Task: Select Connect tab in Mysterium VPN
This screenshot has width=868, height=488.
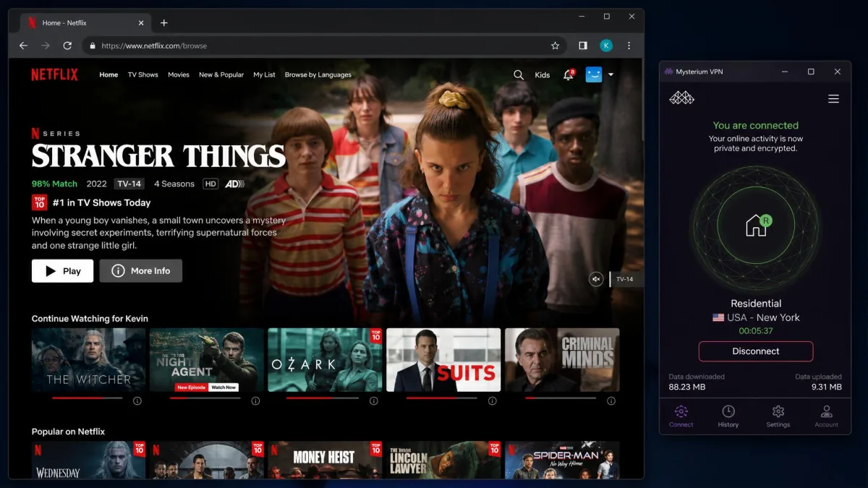Action: (681, 416)
